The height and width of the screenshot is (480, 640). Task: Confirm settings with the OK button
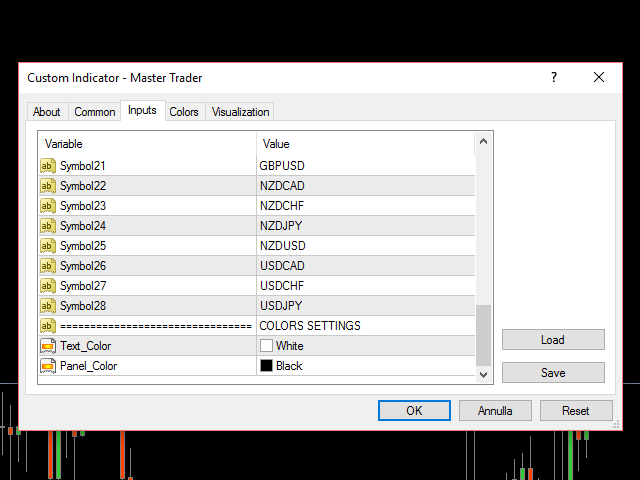point(414,411)
